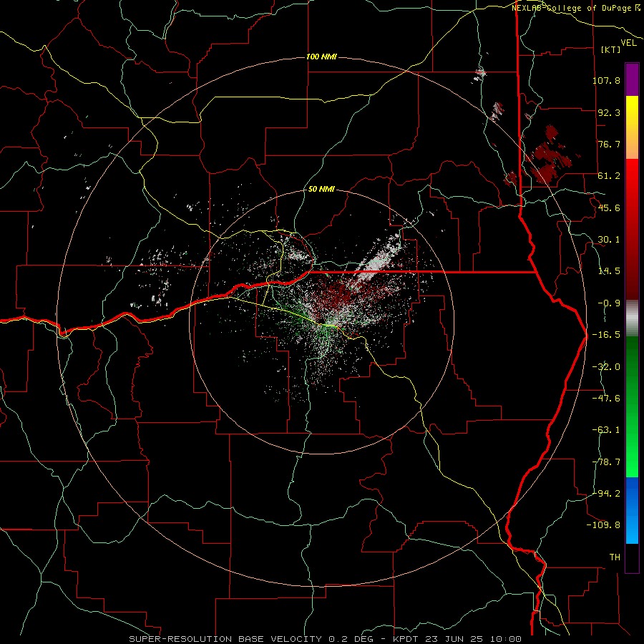Click the 61.2 value on velocity scale
The width and height of the screenshot is (644, 644).
coord(609,176)
